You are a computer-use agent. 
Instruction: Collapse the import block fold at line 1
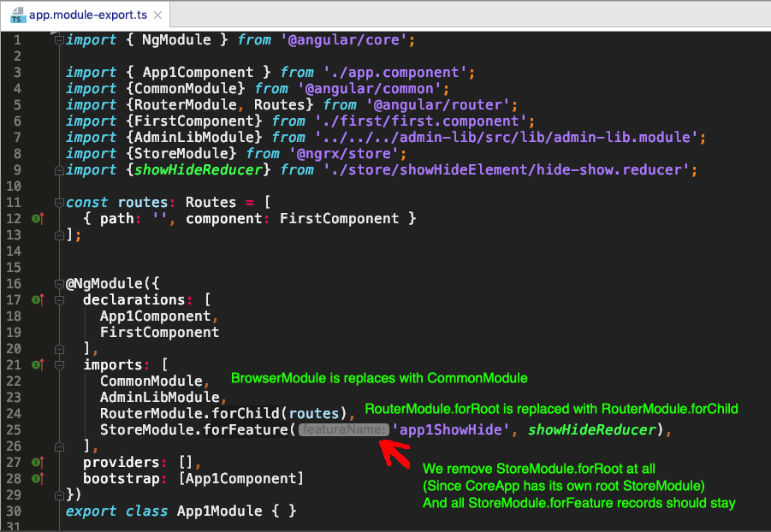(58, 40)
